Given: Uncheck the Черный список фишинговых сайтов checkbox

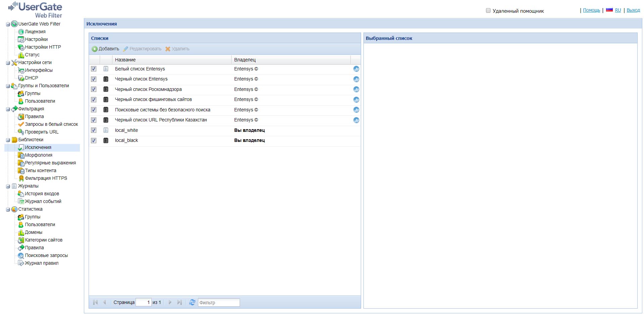Looking at the screenshot, I should (x=94, y=100).
